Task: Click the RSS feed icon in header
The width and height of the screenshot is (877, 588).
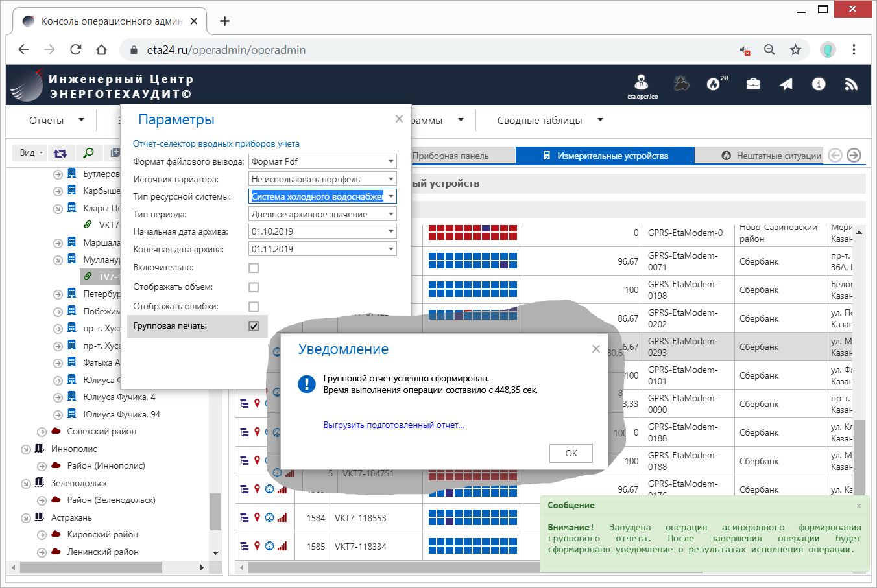Action: (851, 84)
